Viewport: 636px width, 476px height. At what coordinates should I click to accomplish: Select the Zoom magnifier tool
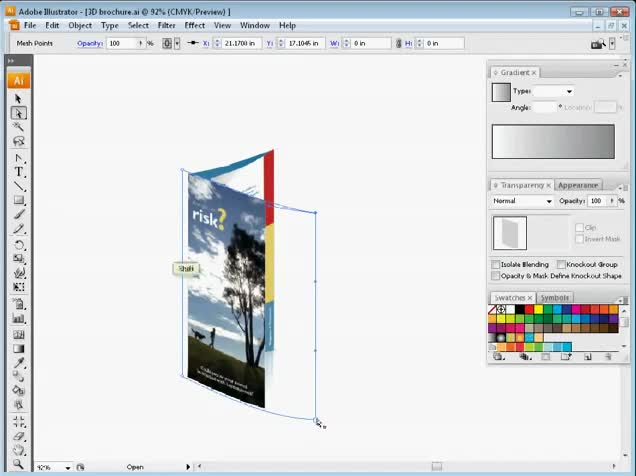pyautogui.click(x=18, y=463)
